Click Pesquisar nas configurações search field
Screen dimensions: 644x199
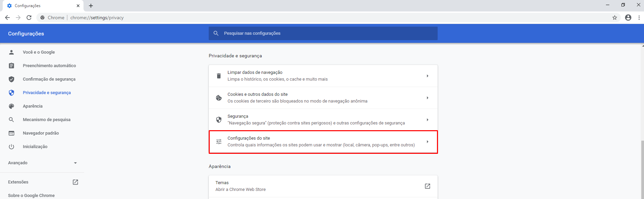323,33
